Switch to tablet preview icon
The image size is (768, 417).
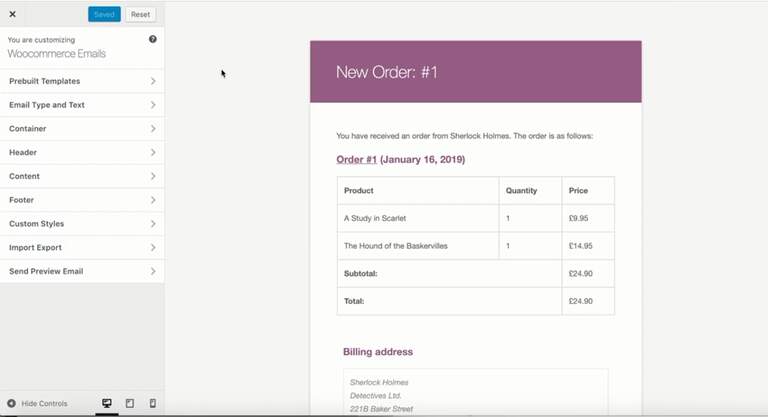[130, 403]
